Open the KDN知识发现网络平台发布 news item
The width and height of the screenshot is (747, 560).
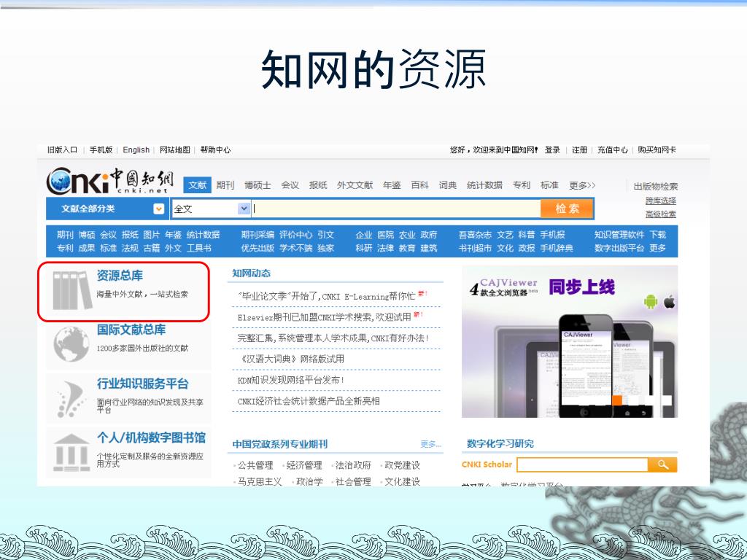pyautogui.click(x=290, y=380)
